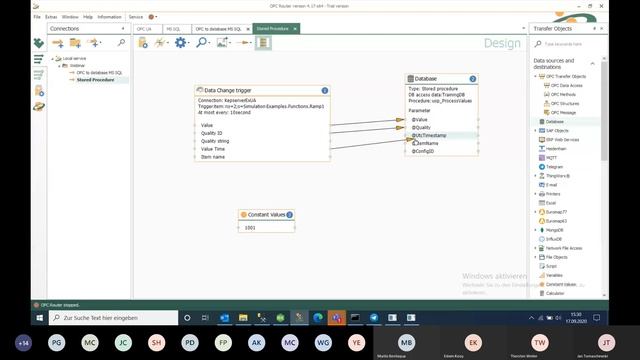Open the Extras menu
The height and width of the screenshot is (360, 640).
tap(51, 17)
